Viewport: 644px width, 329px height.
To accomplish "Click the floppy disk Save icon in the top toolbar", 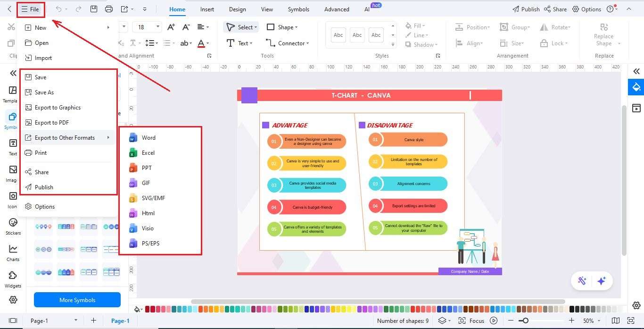I will coord(94,9).
